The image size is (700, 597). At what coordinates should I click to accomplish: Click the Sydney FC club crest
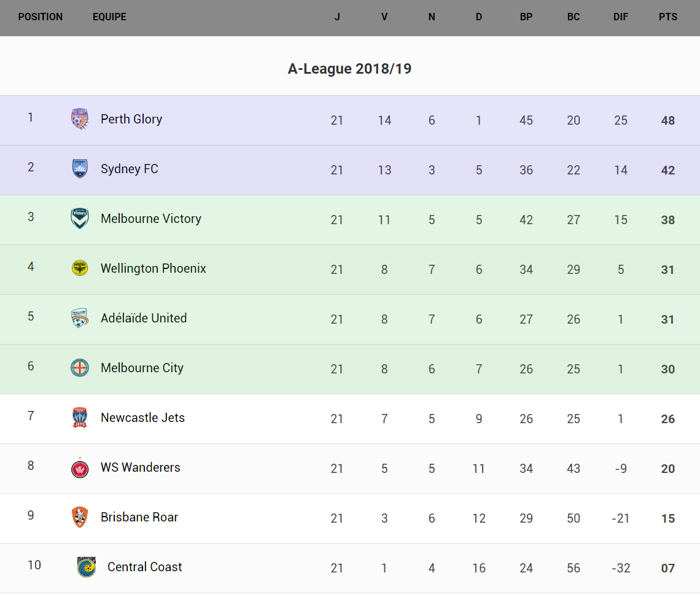pyautogui.click(x=80, y=169)
